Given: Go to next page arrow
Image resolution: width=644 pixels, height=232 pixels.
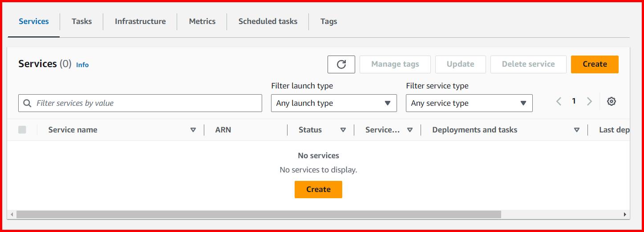Looking at the screenshot, I should (x=589, y=101).
